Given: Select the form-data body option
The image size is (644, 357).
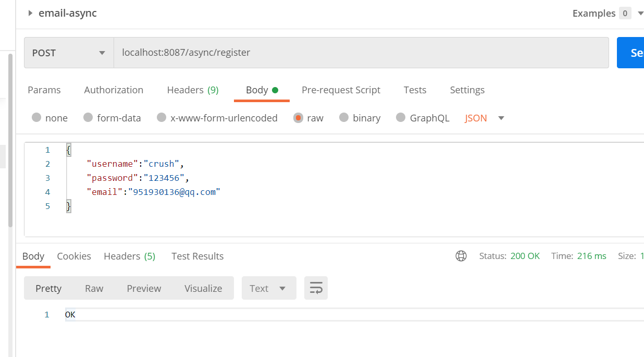Looking at the screenshot, I should click(112, 118).
